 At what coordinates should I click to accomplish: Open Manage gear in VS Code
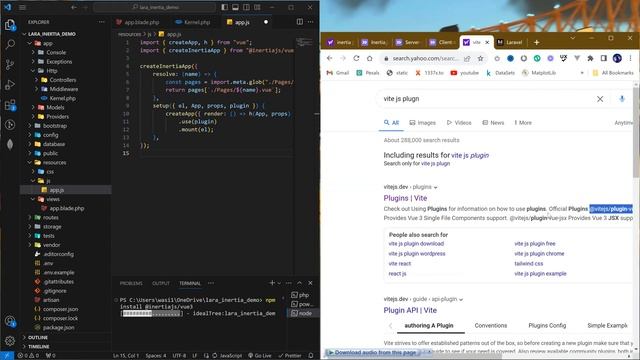(x=10, y=340)
